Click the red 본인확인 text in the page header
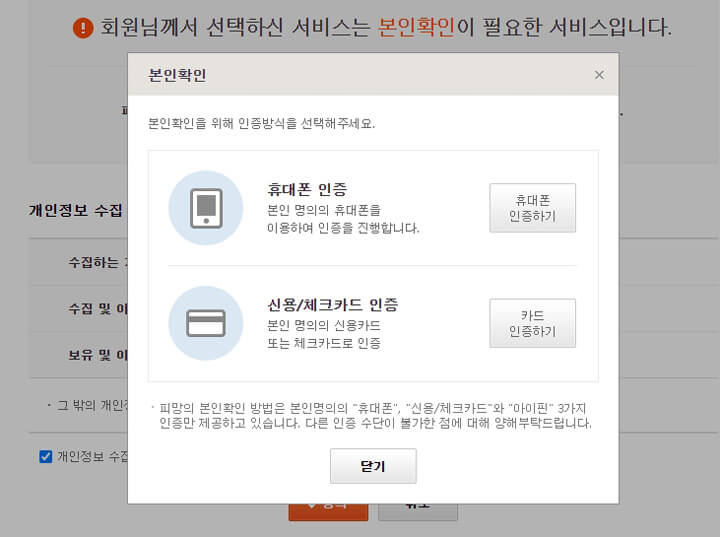The width and height of the screenshot is (720, 537). coord(416,27)
